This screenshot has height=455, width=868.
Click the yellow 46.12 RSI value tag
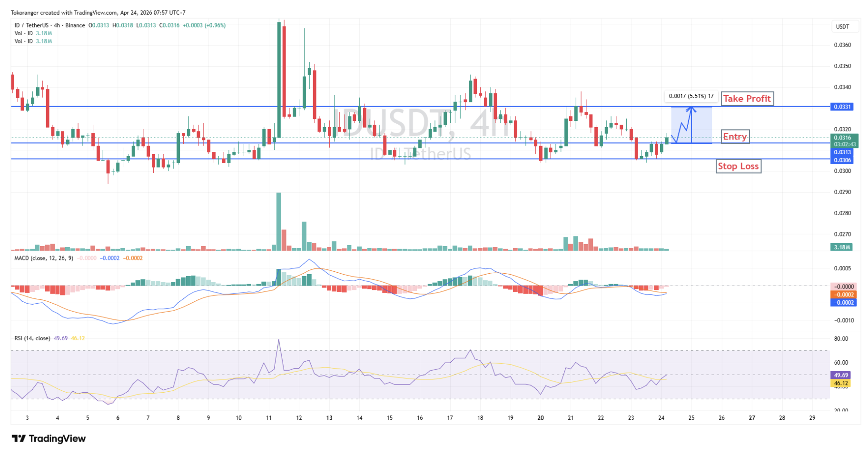[841, 383]
